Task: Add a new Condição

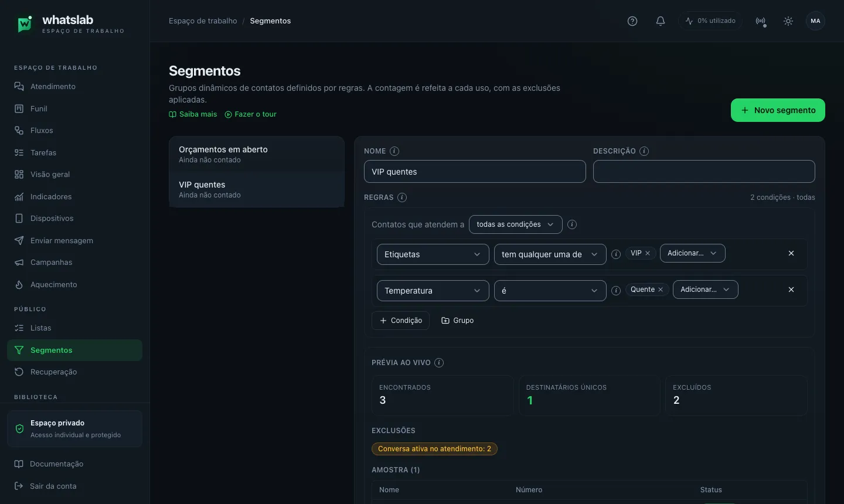Action: click(401, 321)
